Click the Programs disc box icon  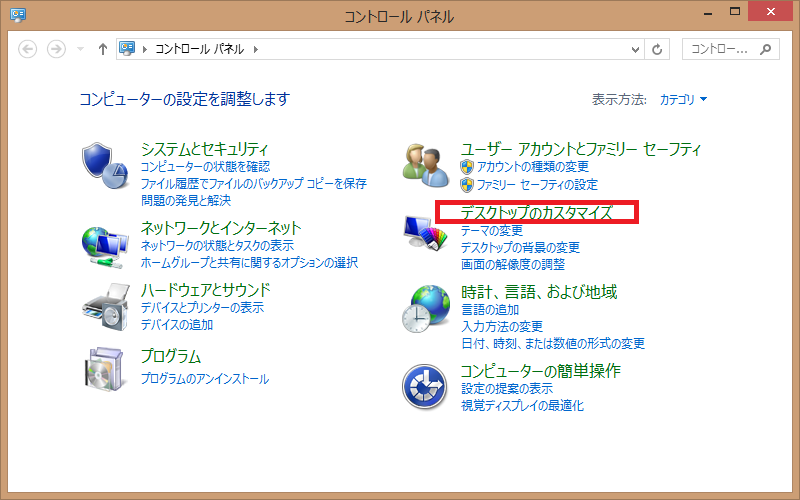coord(105,368)
